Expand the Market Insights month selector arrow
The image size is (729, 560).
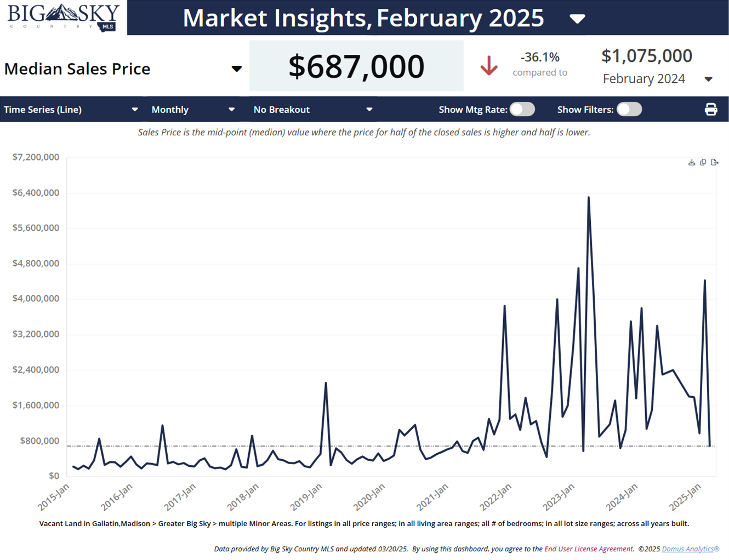point(577,19)
